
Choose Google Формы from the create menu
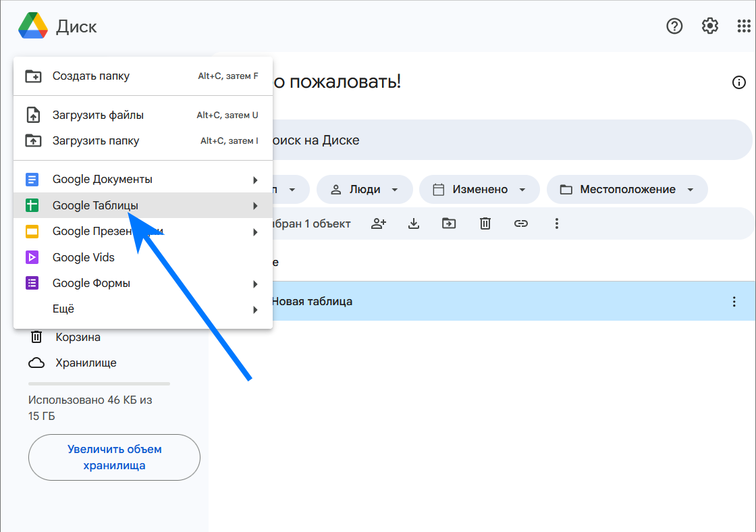coord(91,283)
